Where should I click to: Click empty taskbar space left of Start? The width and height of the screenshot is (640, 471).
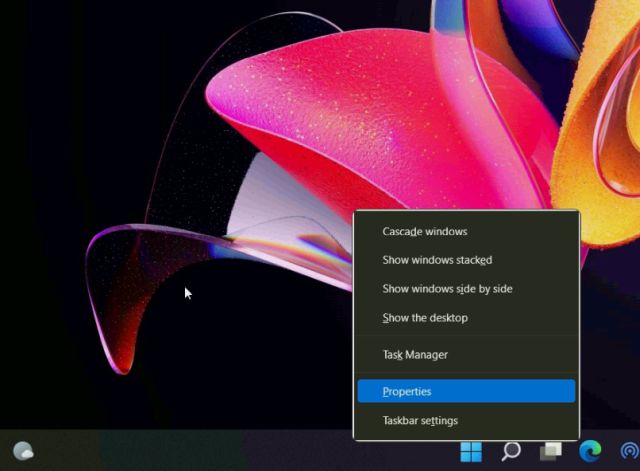(x=250, y=451)
